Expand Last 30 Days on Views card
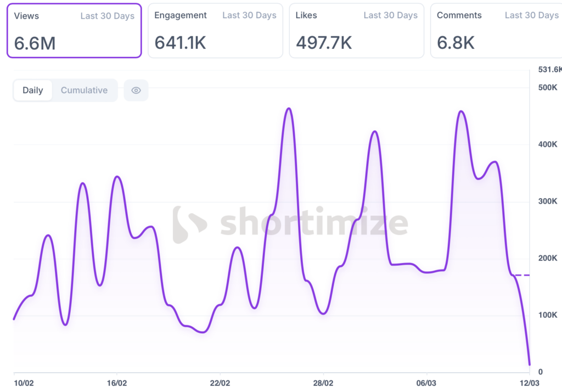 point(108,16)
